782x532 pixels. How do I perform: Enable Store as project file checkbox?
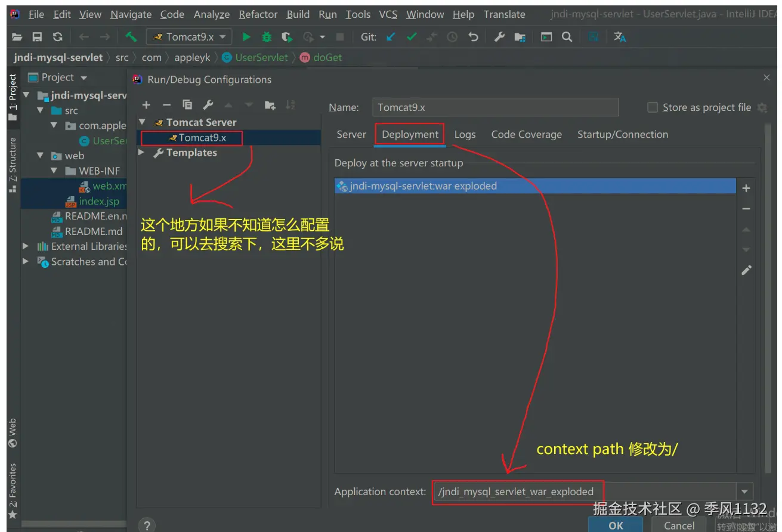click(x=653, y=107)
